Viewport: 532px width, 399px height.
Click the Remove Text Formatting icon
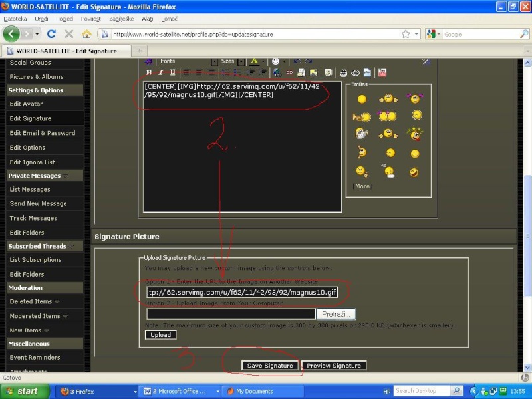coord(148,61)
